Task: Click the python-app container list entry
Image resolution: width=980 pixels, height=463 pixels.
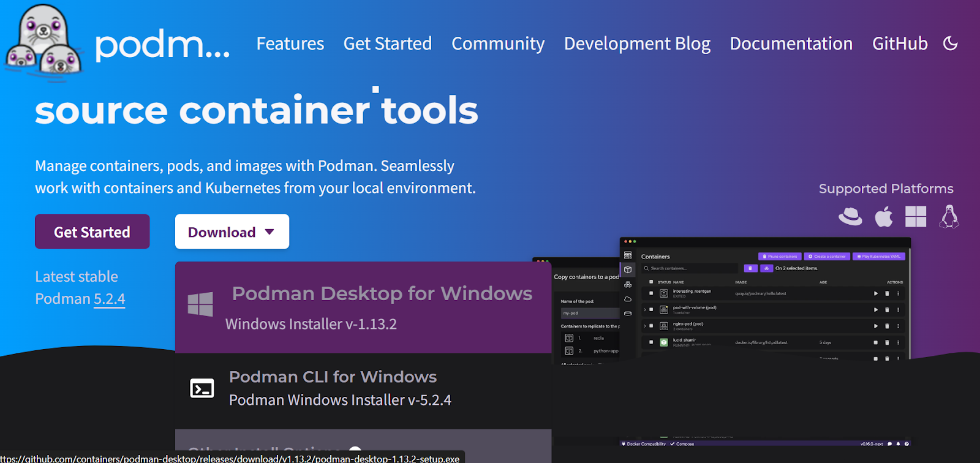Action: [x=591, y=351]
